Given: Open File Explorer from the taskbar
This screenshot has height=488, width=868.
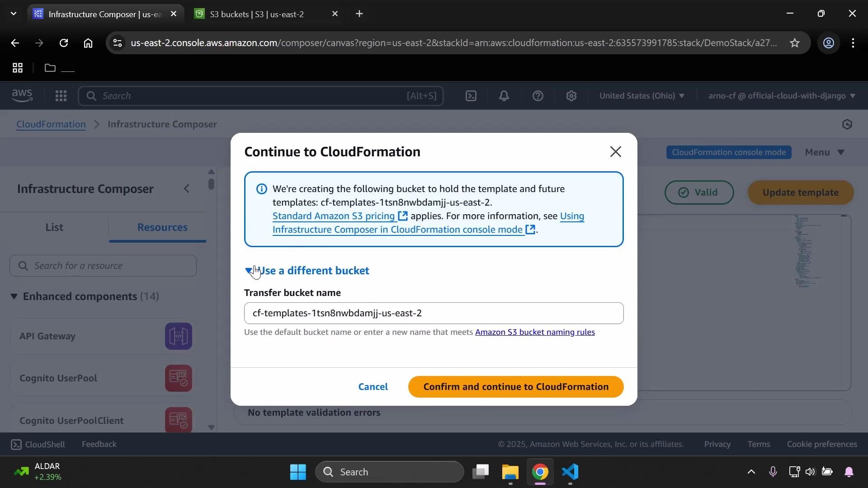Looking at the screenshot, I should click(510, 472).
